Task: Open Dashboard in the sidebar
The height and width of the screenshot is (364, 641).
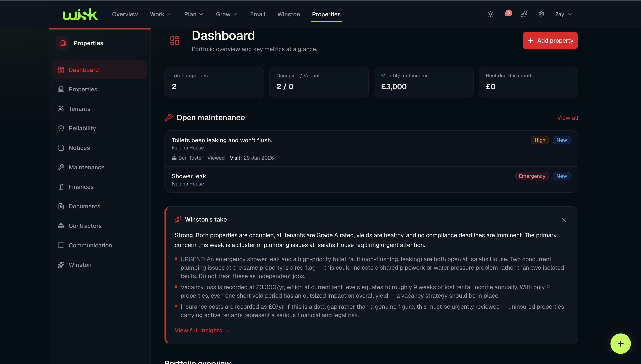Action: point(100,70)
